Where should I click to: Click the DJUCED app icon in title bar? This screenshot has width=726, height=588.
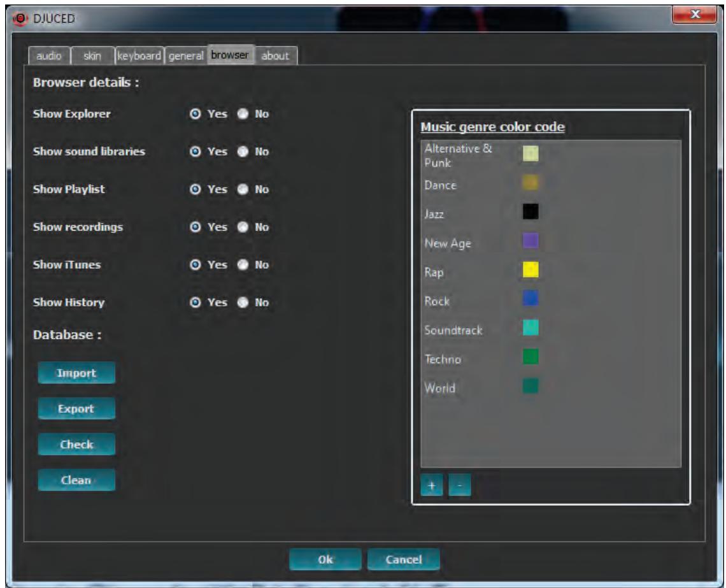pos(20,18)
